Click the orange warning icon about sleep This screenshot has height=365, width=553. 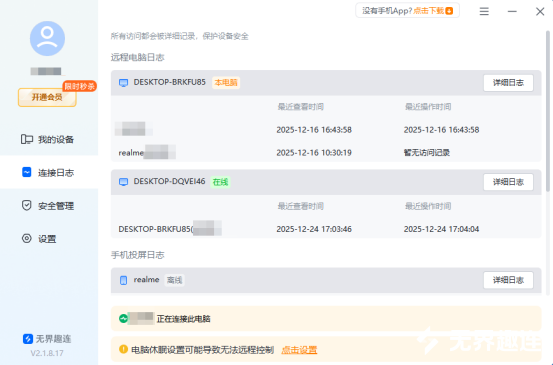123,349
